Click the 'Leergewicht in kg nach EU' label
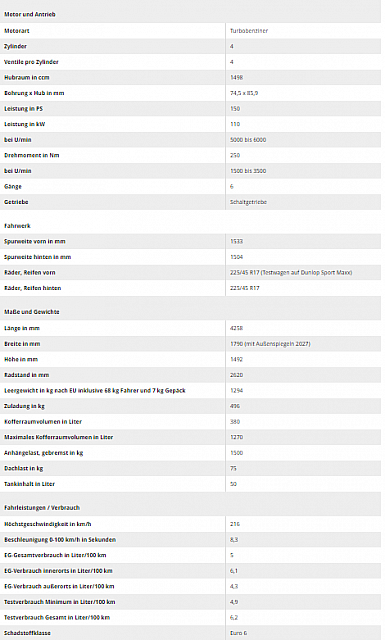The image size is (385, 640). (x=95, y=391)
